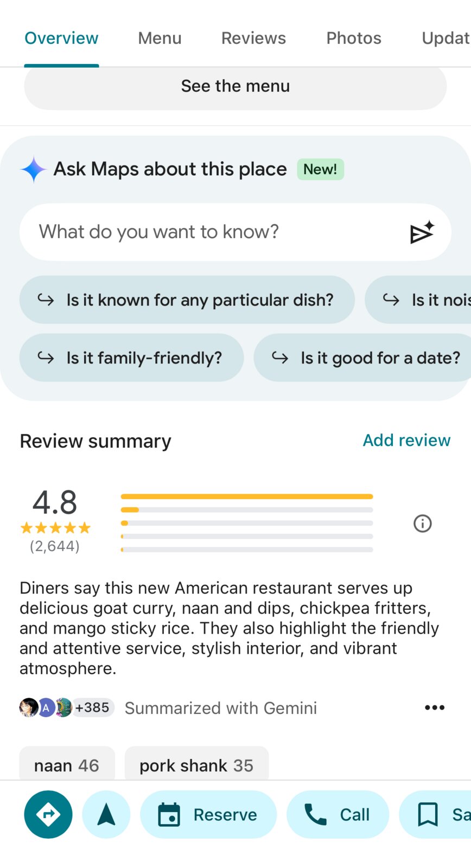Select the Is it family-friendly suggestion
Screen dimensions: 471x868
(131, 358)
